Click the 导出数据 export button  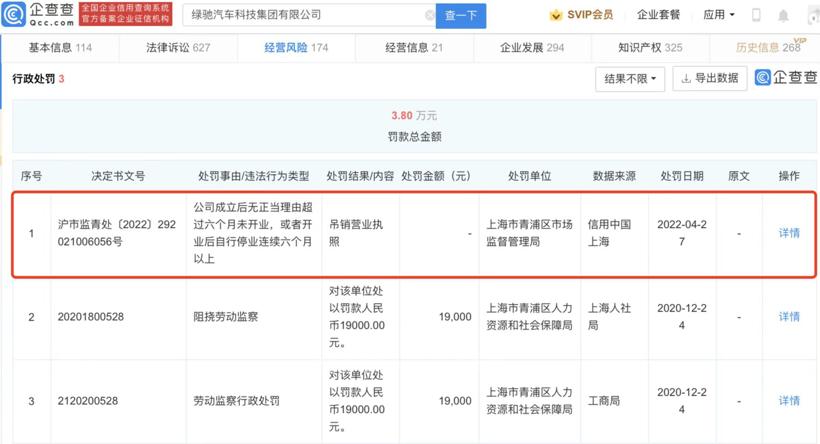[709, 78]
